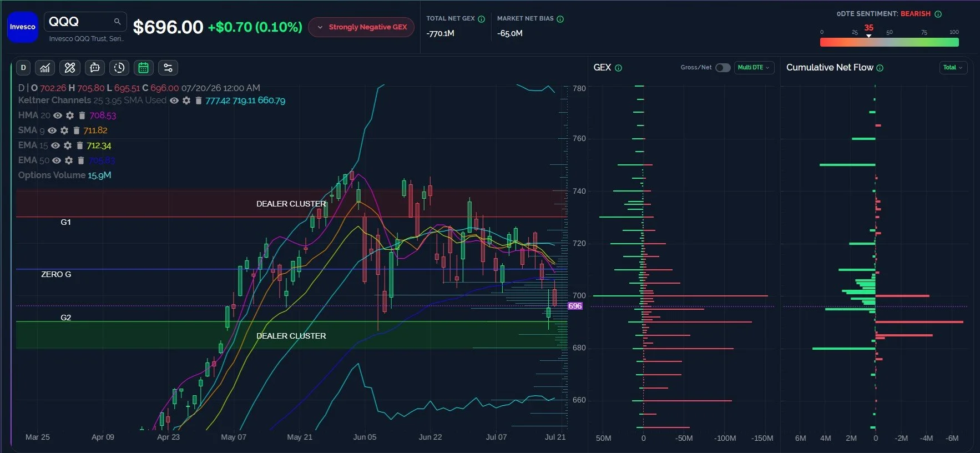
Task: Click the 0DTE sentiment gradient bar
Action: pos(889,42)
